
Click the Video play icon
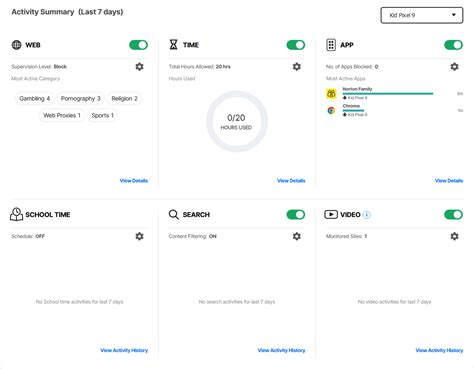pos(331,214)
